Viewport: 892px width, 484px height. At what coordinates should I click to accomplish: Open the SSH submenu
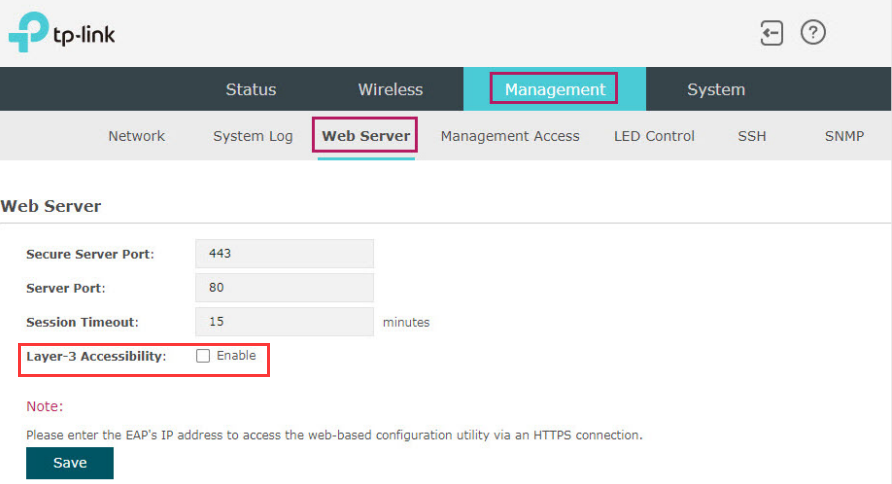[x=752, y=136]
